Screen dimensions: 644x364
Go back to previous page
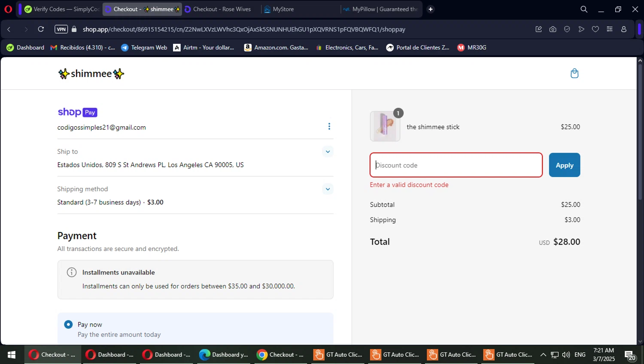pyautogui.click(x=9, y=29)
